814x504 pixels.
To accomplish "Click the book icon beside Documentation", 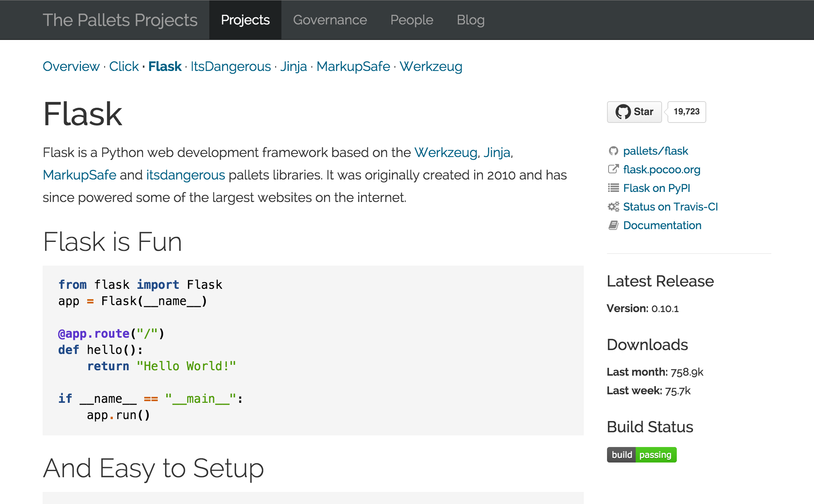I will coord(613,225).
